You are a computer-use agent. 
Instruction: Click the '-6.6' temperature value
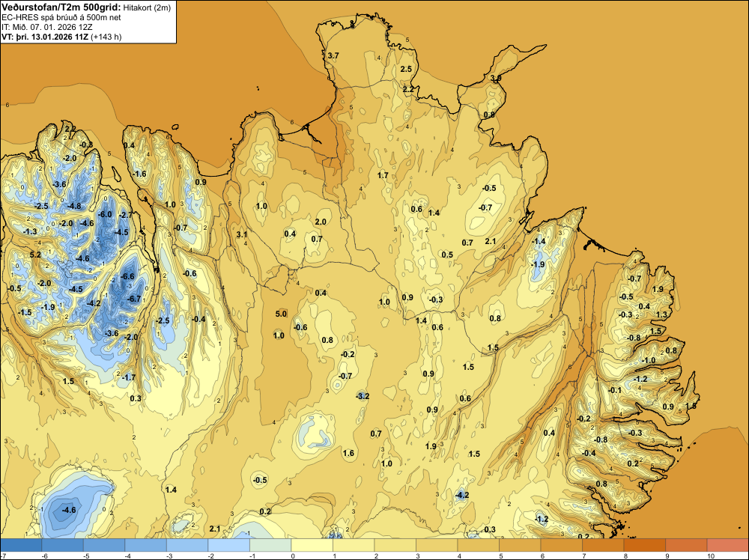(x=127, y=277)
